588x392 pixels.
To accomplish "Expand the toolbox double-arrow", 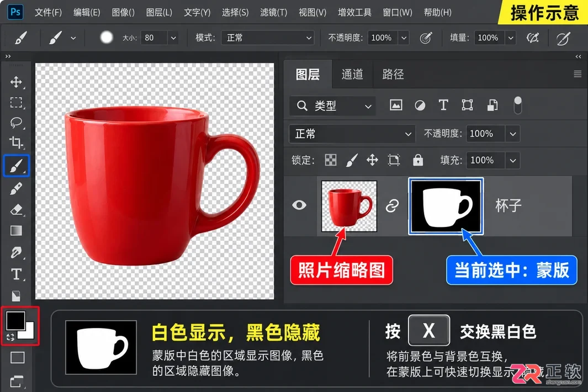I will coord(8,56).
